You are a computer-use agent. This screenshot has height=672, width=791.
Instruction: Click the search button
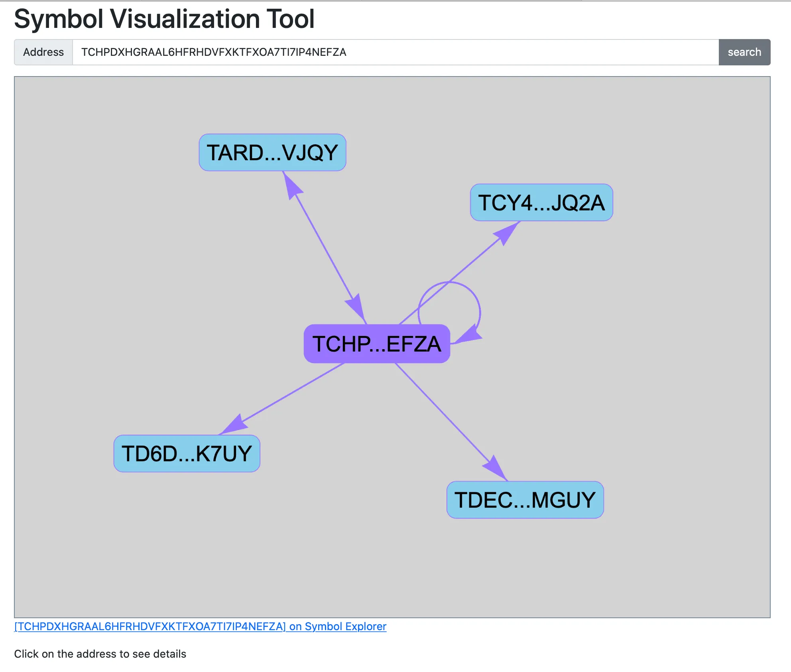744,52
